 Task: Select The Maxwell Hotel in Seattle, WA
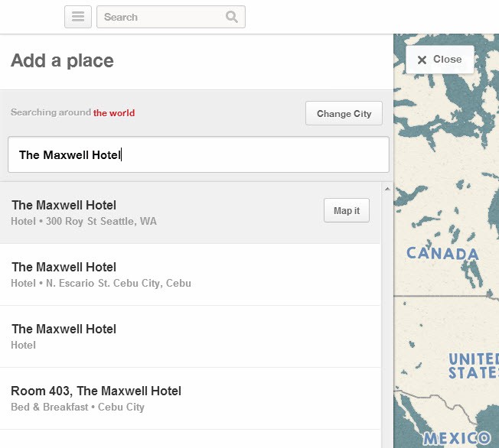pos(191,213)
